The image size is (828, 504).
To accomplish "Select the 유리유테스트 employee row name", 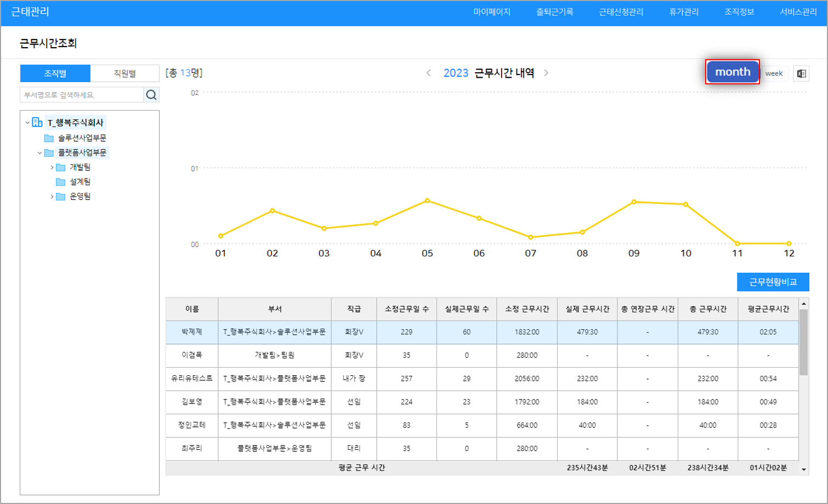I will pyautogui.click(x=192, y=379).
